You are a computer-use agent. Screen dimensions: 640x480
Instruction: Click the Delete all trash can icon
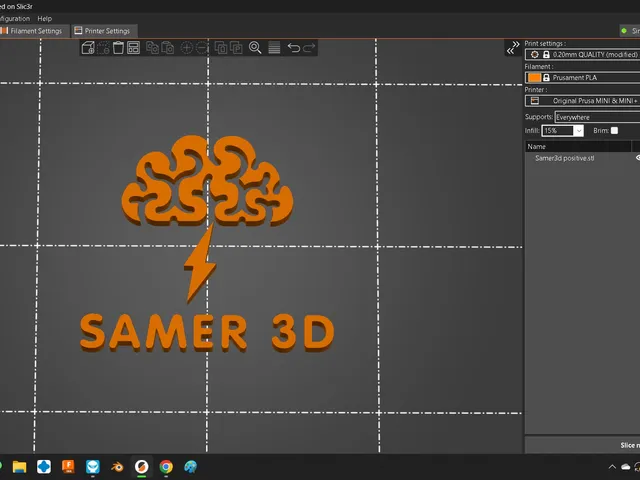click(x=118, y=48)
